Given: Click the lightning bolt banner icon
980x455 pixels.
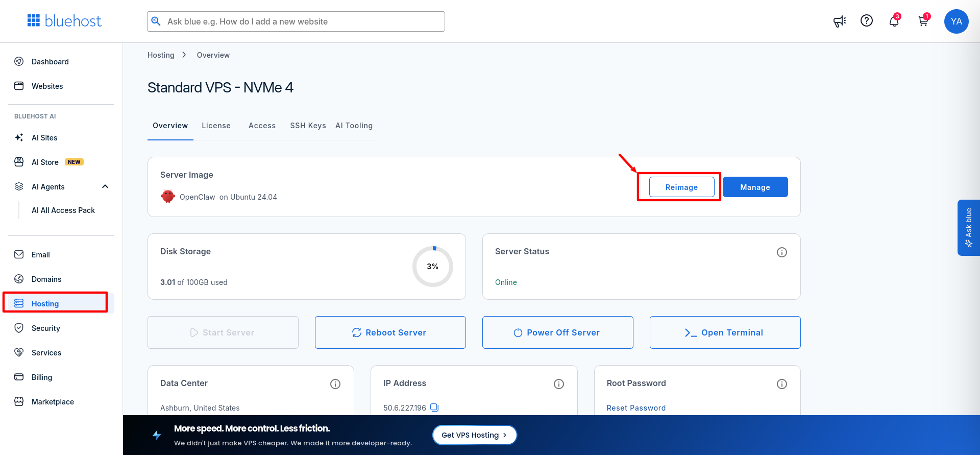Looking at the screenshot, I should [157, 435].
